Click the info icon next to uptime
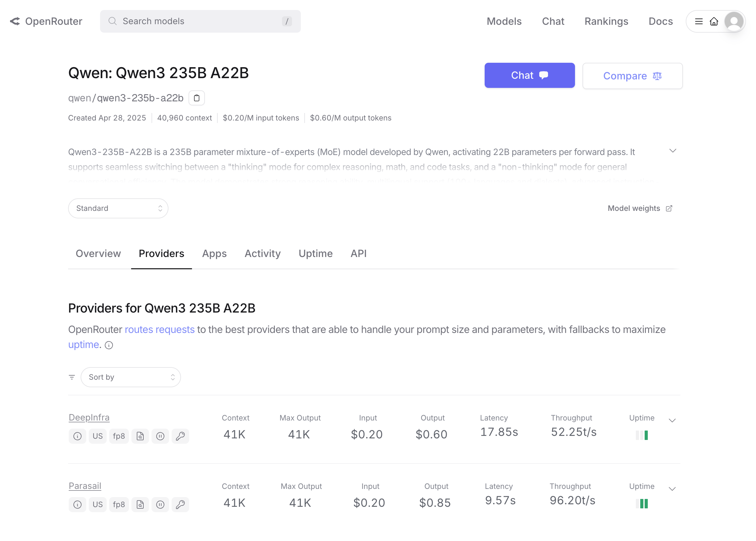Screen dimensions: 756x541 (109, 345)
